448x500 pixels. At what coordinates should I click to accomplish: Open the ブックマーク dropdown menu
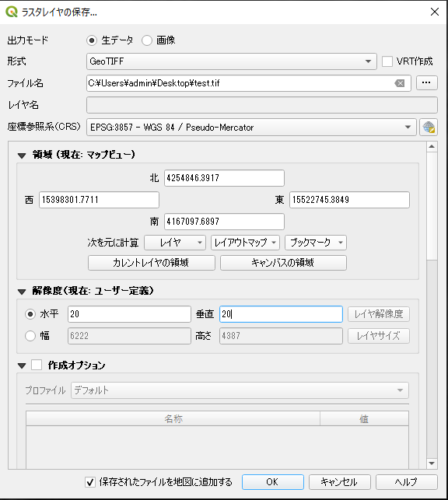point(315,243)
